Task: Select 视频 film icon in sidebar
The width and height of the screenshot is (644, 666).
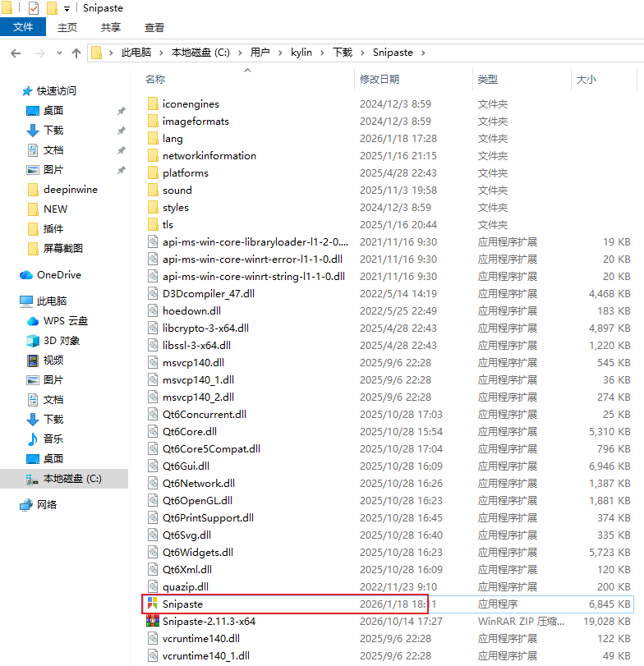Action: 33,361
